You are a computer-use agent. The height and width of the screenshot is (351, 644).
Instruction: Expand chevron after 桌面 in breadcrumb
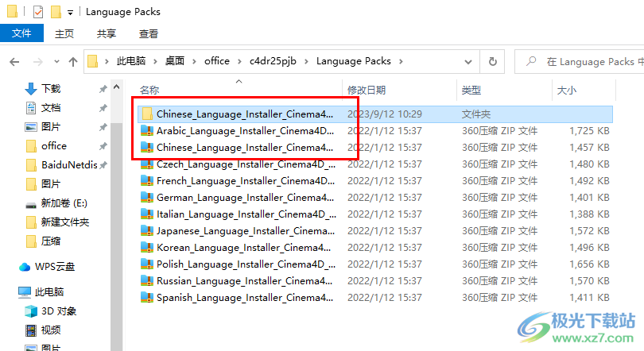click(x=194, y=61)
